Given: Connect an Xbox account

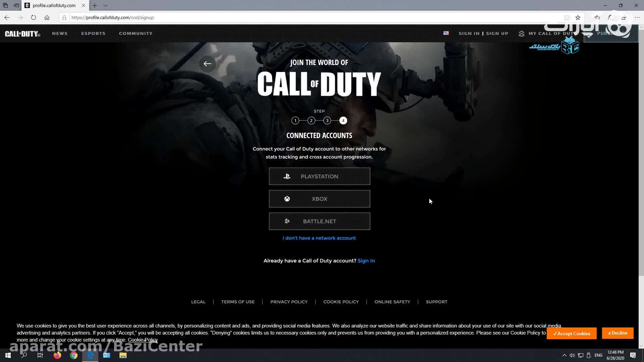Looking at the screenshot, I should pos(319,199).
